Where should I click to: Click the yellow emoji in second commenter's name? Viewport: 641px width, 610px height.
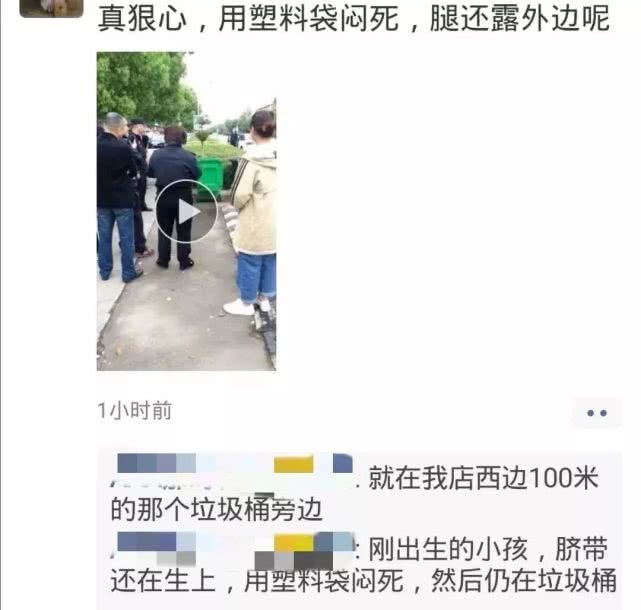[294, 542]
